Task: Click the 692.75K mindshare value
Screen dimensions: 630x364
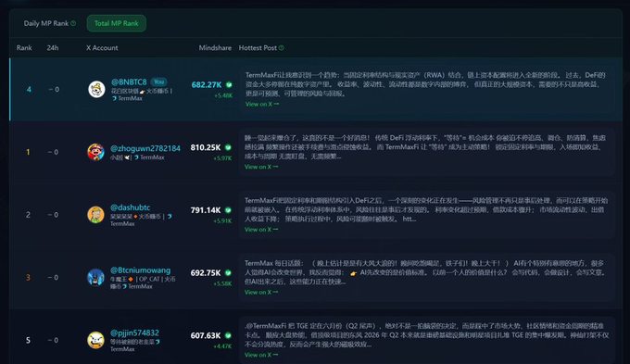Action: [206, 273]
